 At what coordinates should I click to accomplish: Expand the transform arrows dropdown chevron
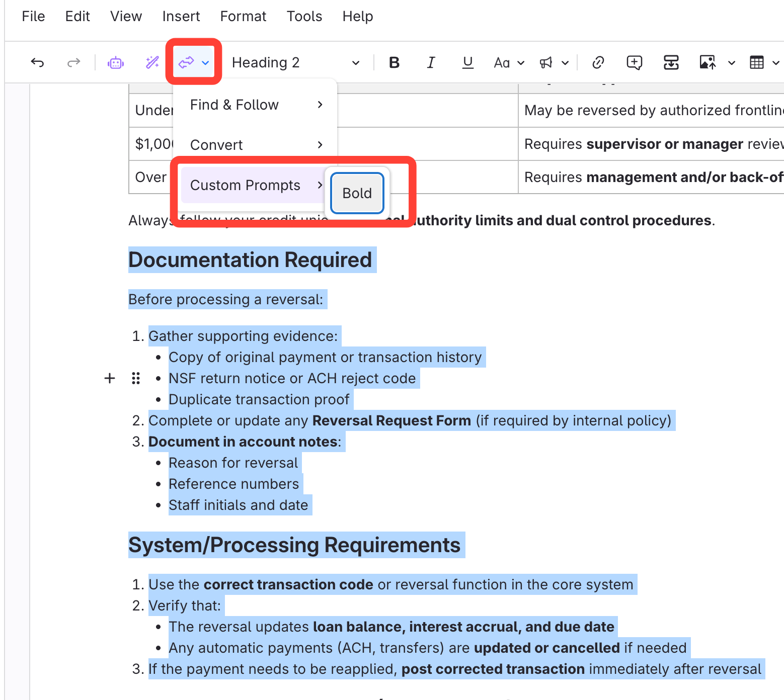point(205,63)
